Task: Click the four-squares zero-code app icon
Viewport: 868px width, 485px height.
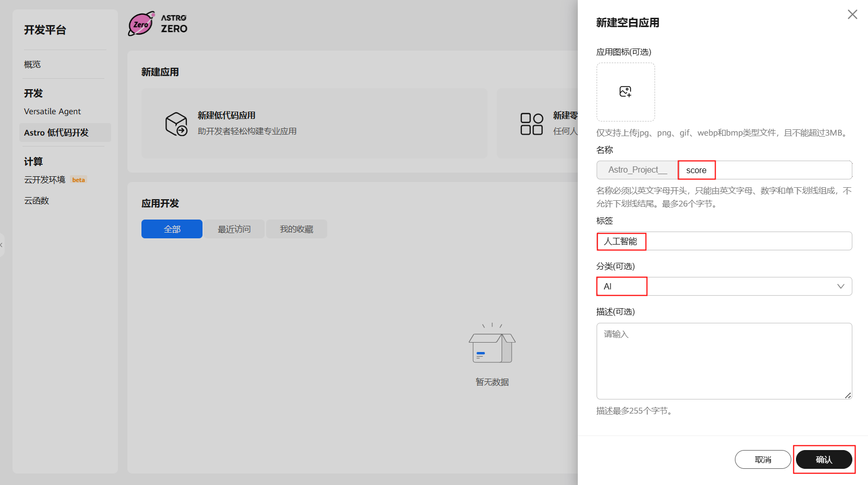Action: [x=532, y=124]
